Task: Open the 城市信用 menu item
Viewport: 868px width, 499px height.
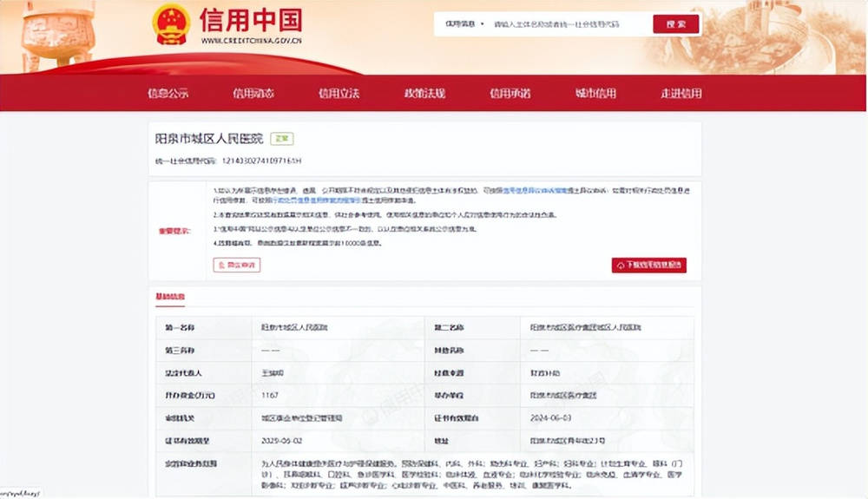Action: point(595,94)
